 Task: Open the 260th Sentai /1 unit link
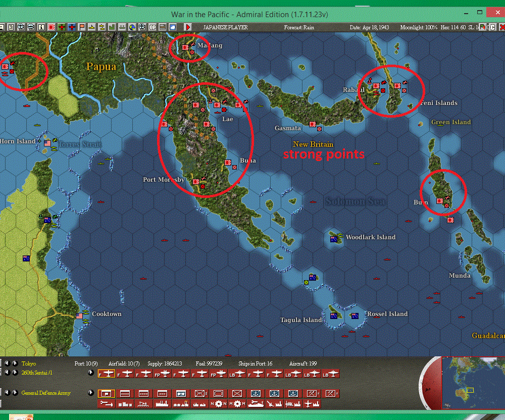coord(37,373)
